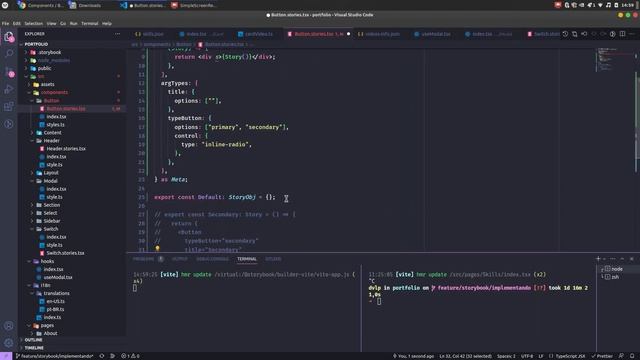Screen dimensions: 640x360
Task: Click the split editor icon in the editor toolbar
Action: click(622, 34)
